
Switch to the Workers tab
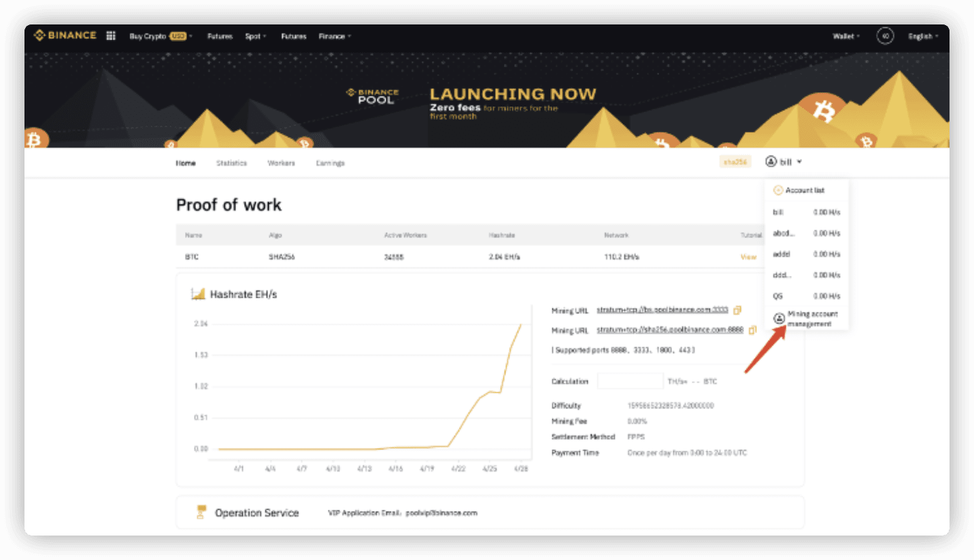281,163
